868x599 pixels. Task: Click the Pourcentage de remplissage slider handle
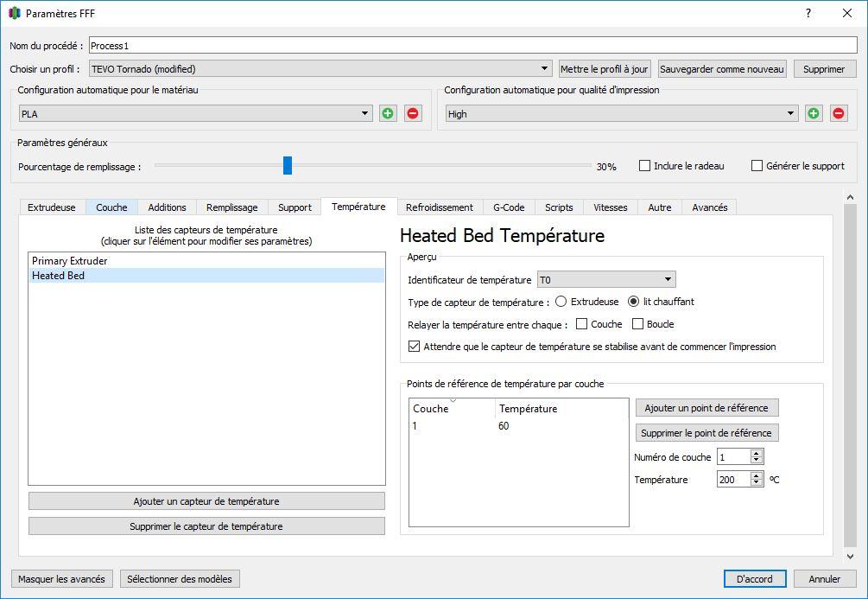click(x=288, y=165)
